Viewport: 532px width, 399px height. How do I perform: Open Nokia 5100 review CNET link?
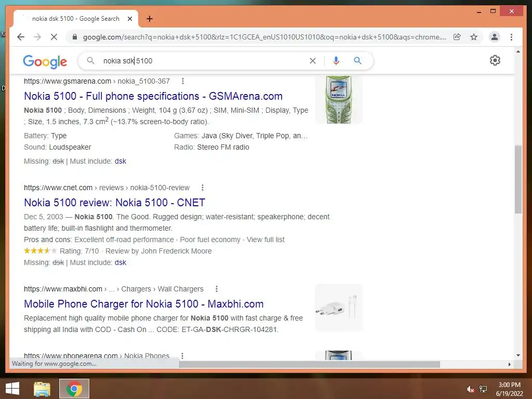pos(114,203)
